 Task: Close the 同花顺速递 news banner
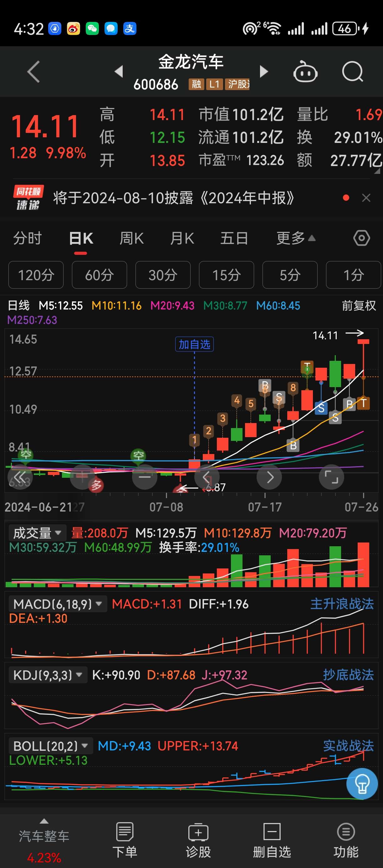(366, 198)
